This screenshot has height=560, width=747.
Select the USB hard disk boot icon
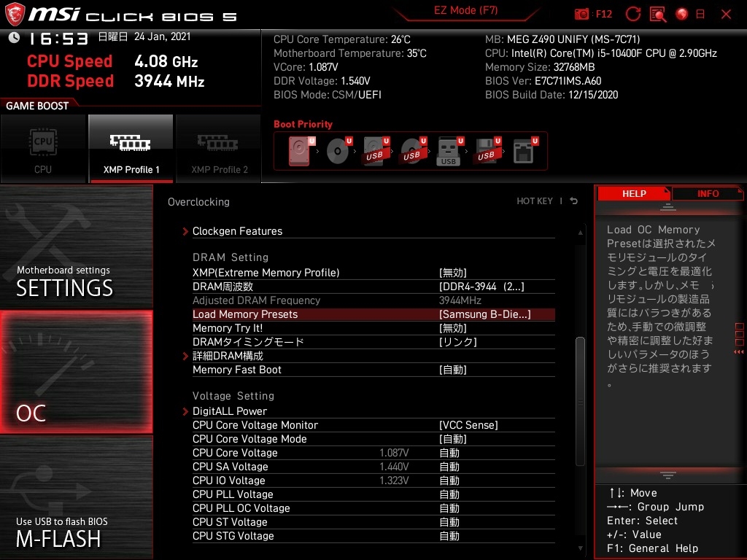click(376, 151)
